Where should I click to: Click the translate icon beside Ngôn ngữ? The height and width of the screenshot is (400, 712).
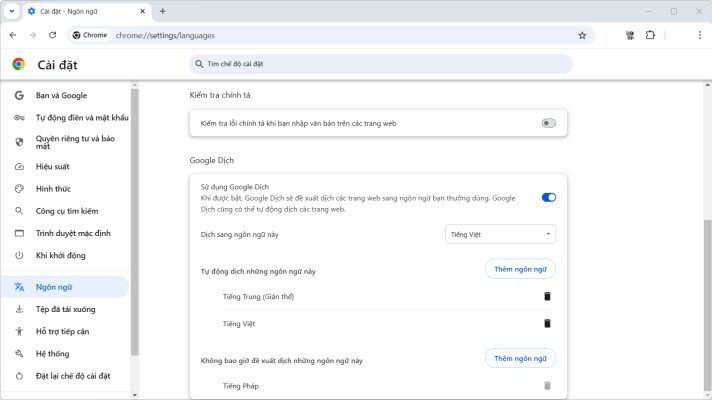point(19,287)
